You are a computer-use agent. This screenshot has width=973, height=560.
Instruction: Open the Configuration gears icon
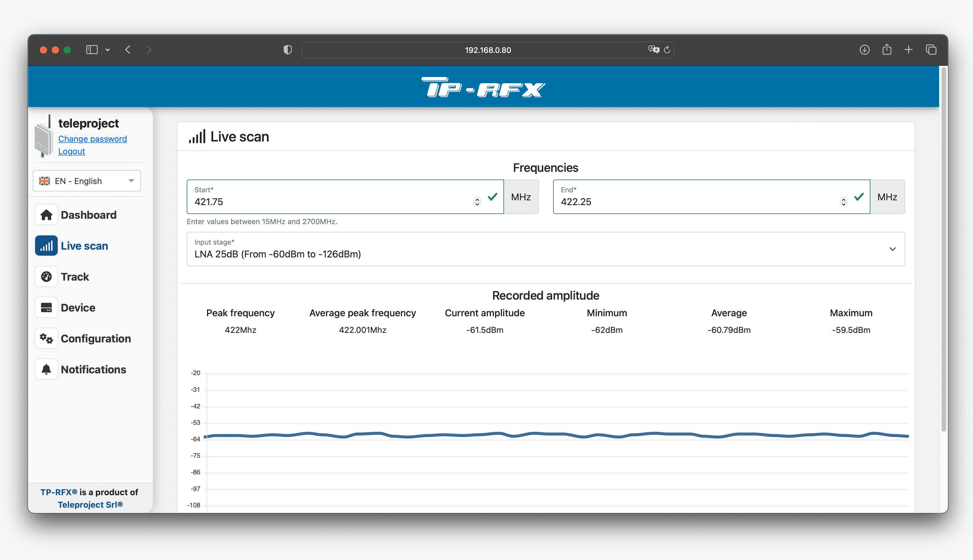pyautogui.click(x=46, y=339)
